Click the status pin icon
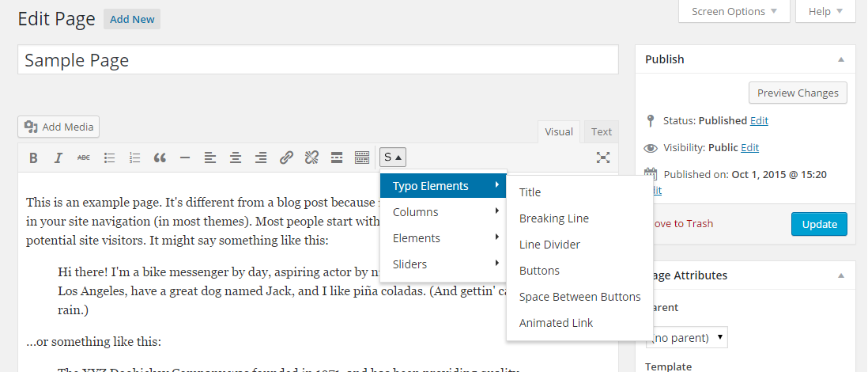868x372 pixels. (651, 120)
